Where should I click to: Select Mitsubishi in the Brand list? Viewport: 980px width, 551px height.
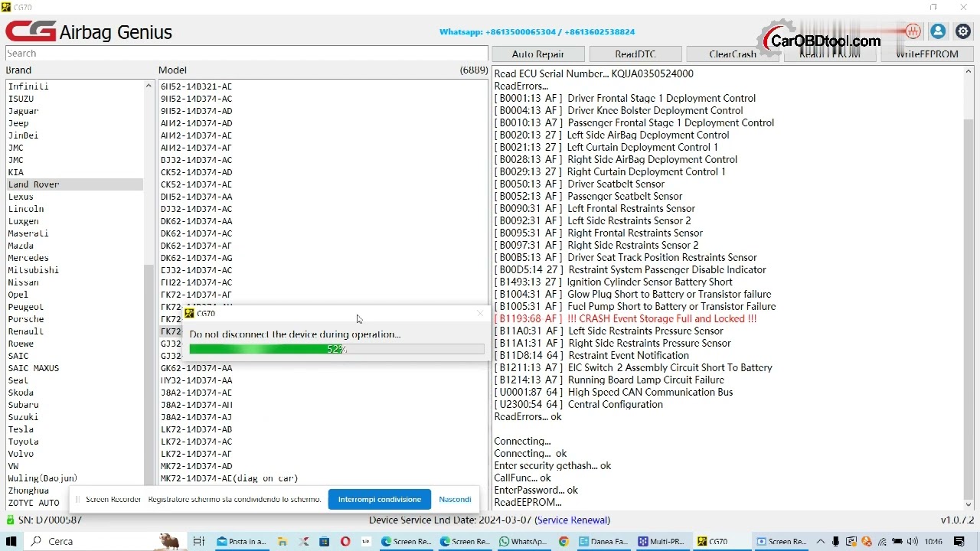coord(74,270)
